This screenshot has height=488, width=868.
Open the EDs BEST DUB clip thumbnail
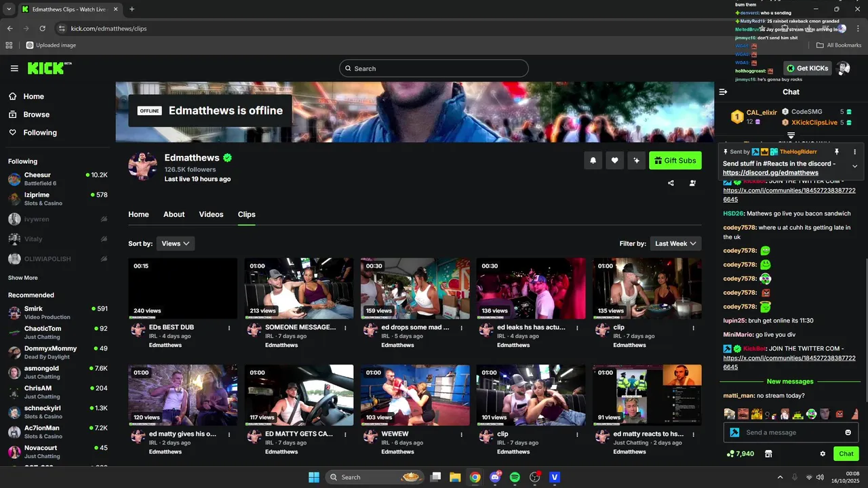(182, 288)
